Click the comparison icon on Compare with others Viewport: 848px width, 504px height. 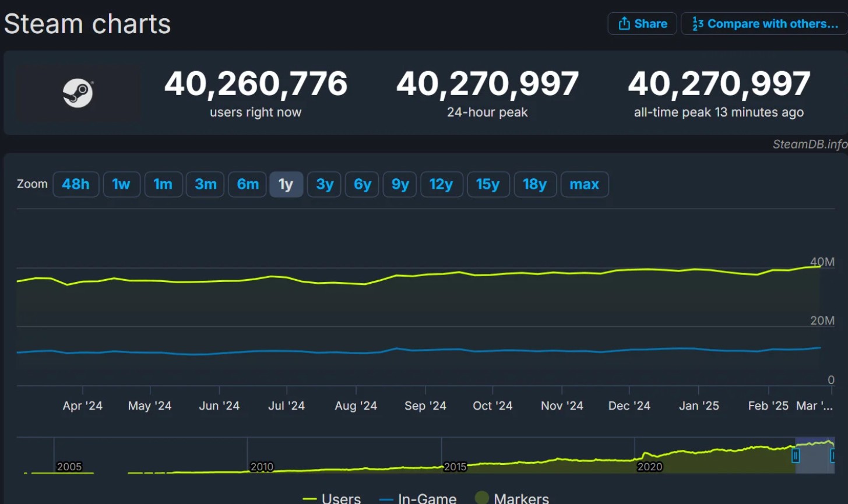coord(697,23)
